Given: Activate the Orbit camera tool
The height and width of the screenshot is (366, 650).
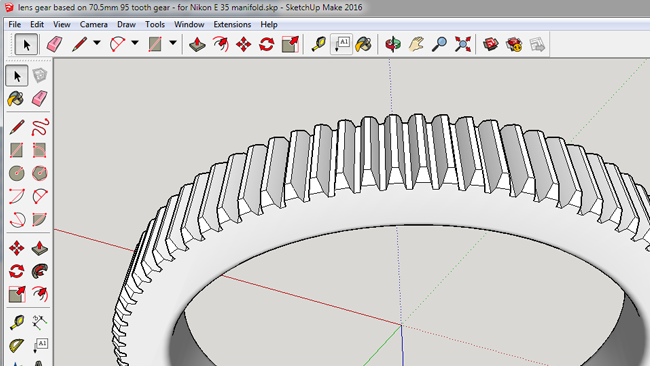Looking at the screenshot, I should [393, 44].
